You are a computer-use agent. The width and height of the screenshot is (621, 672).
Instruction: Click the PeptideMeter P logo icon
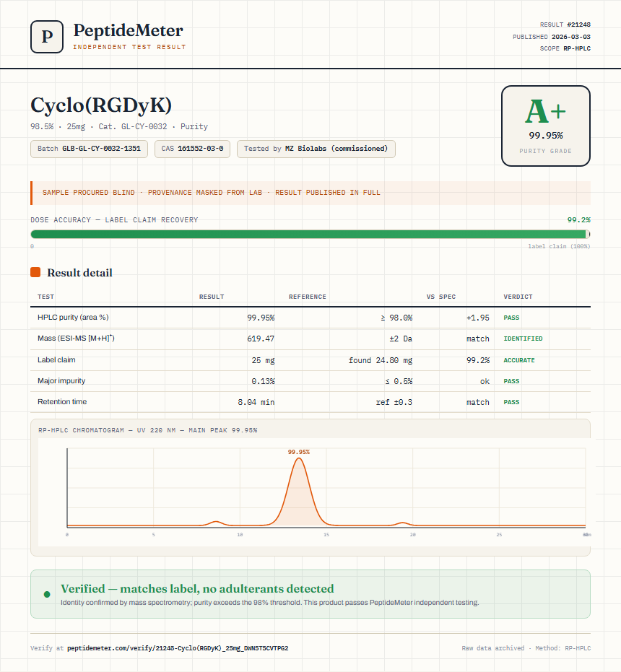tap(47, 37)
